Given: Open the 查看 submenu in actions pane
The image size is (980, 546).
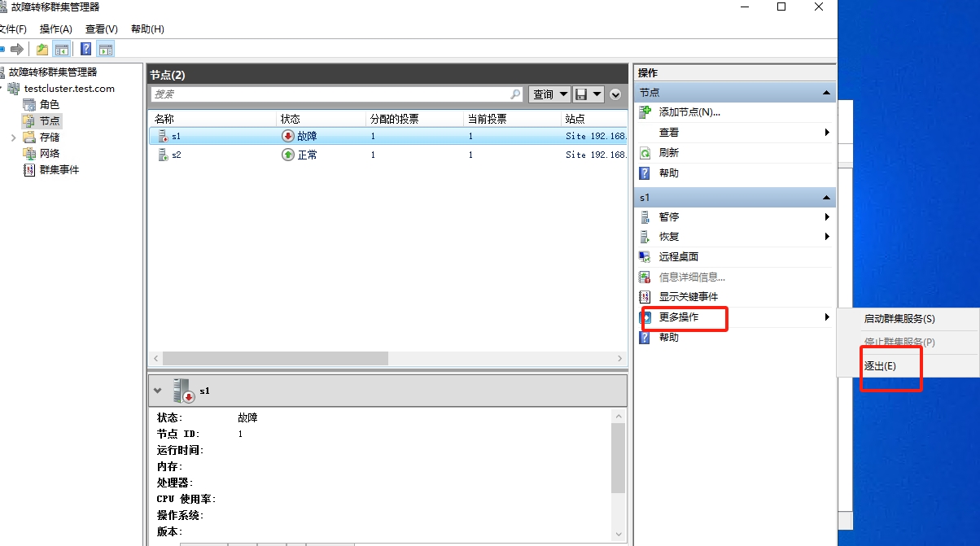Looking at the screenshot, I should coord(733,133).
